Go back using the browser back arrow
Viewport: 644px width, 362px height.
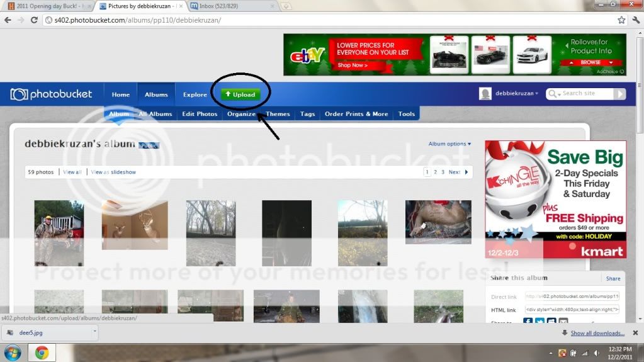pyautogui.click(x=8, y=20)
